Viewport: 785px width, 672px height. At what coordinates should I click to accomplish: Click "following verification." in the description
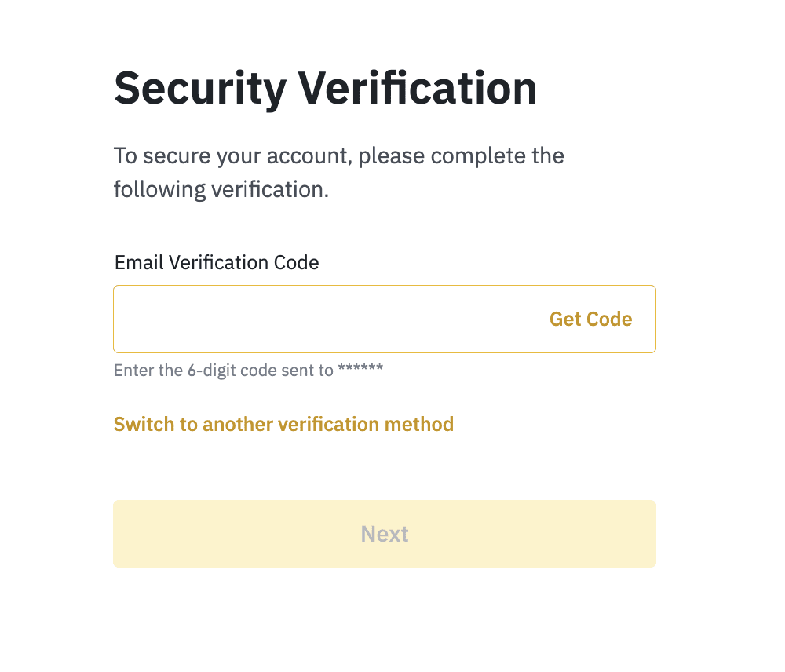(221, 189)
